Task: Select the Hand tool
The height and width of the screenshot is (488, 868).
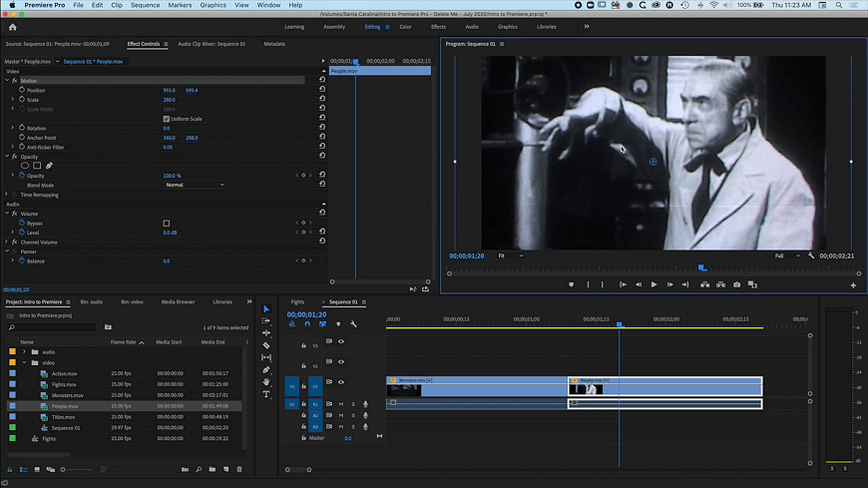Action: (266, 381)
